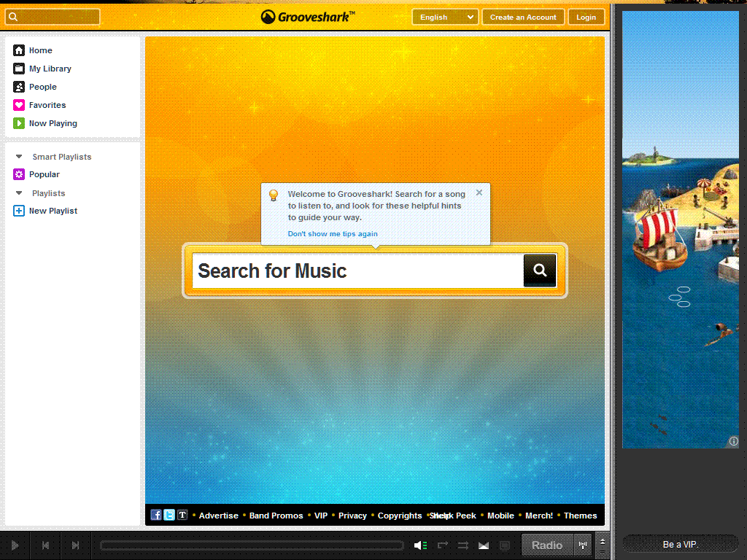This screenshot has width=747, height=560.
Task: Open Grooveshark Facebook page icon
Action: [x=156, y=515]
